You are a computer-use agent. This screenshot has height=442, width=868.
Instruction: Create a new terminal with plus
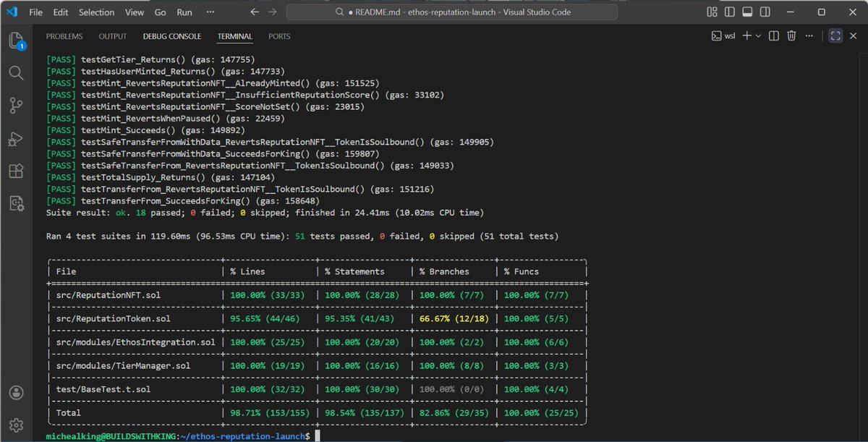(746, 35)
